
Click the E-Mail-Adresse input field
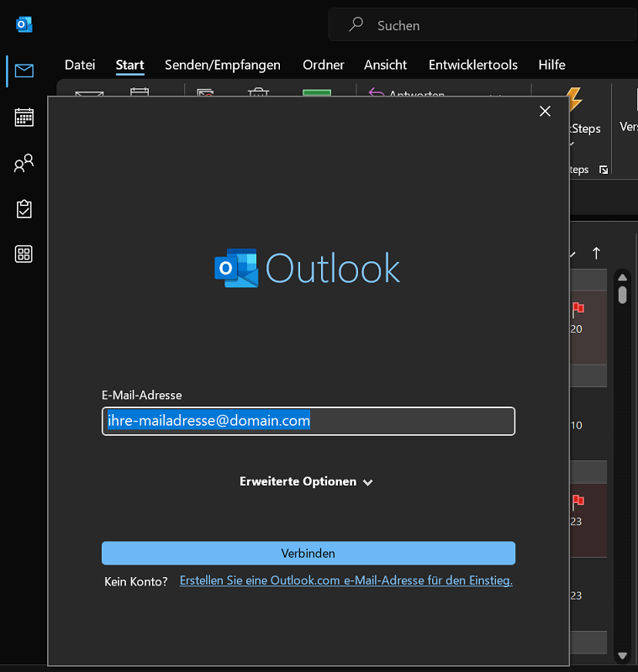[308, 421]
